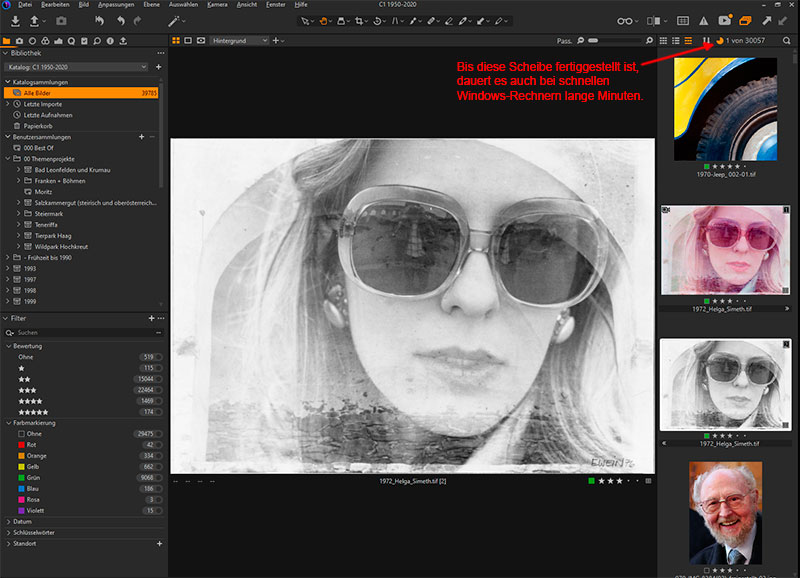Switch browser to list view
This screenshot has height=578, width=800.
pyautogui.click(x=676, y=40)
